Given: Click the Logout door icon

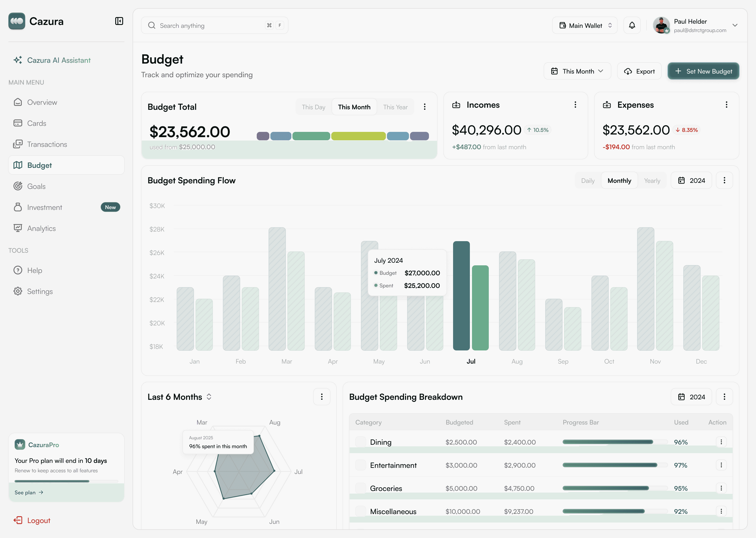Looking at the screenshot, I should (18, 520).
